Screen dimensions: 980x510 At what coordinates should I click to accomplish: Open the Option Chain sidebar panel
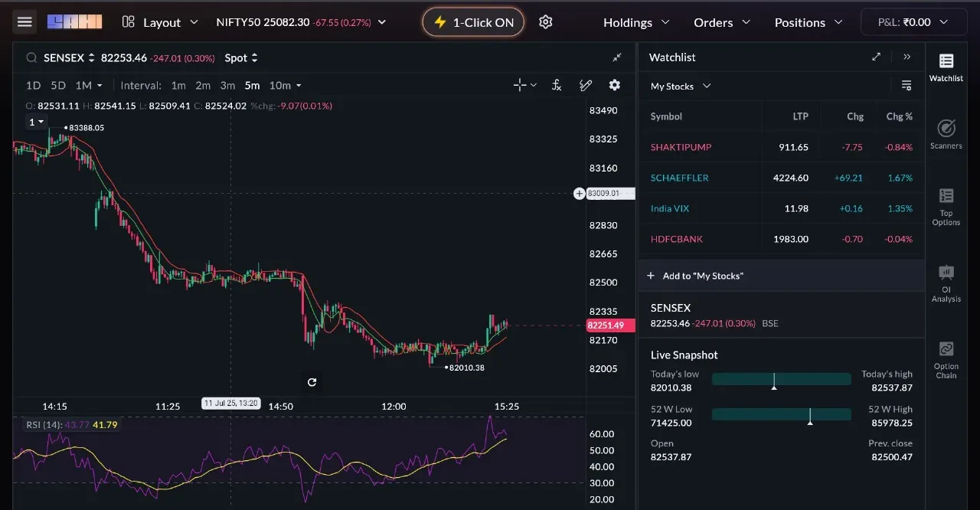946,359
